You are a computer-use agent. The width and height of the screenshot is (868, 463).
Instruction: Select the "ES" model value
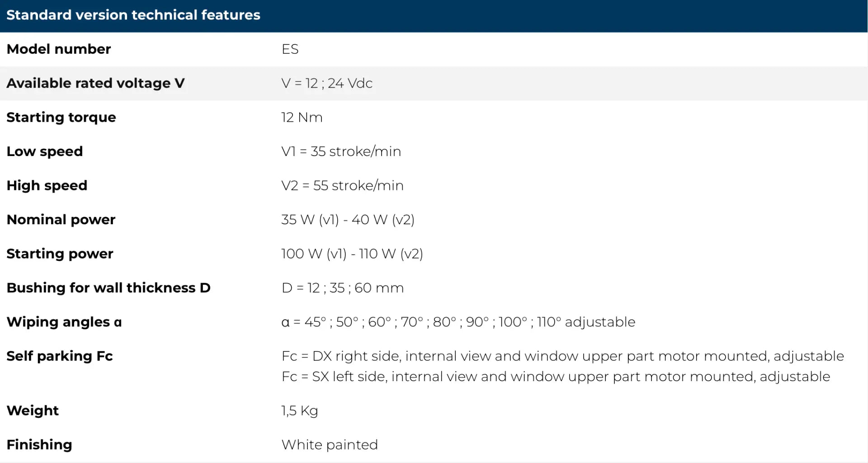(x=290, y=49)
